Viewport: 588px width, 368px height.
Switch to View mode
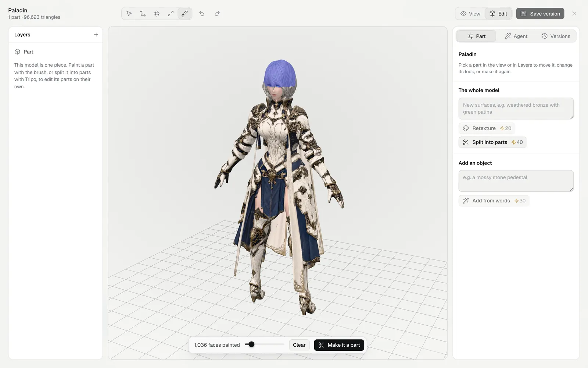470,14
